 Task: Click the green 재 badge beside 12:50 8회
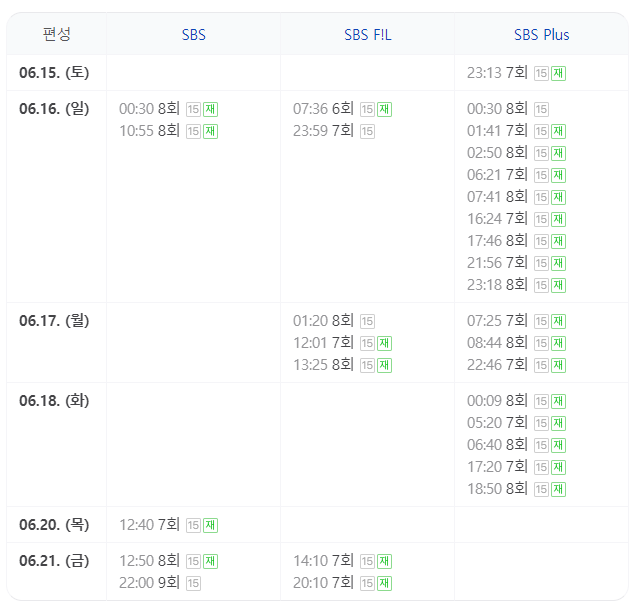point(211,562)
